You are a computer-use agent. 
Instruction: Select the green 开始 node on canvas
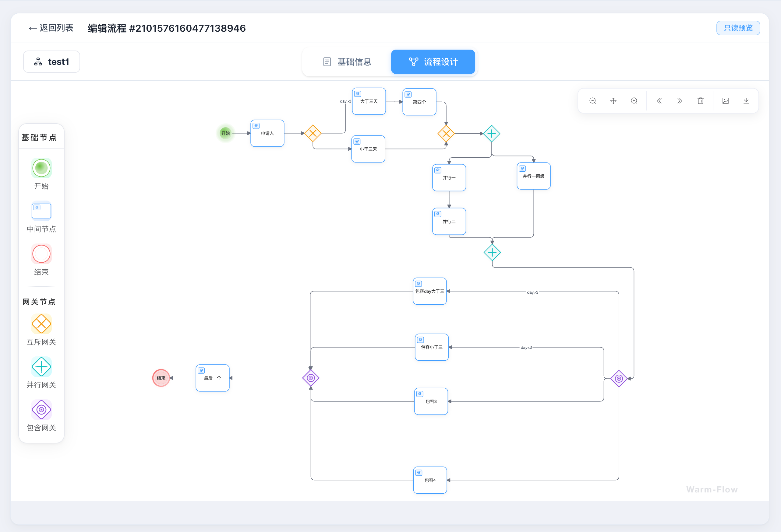(x=225, y=133)
